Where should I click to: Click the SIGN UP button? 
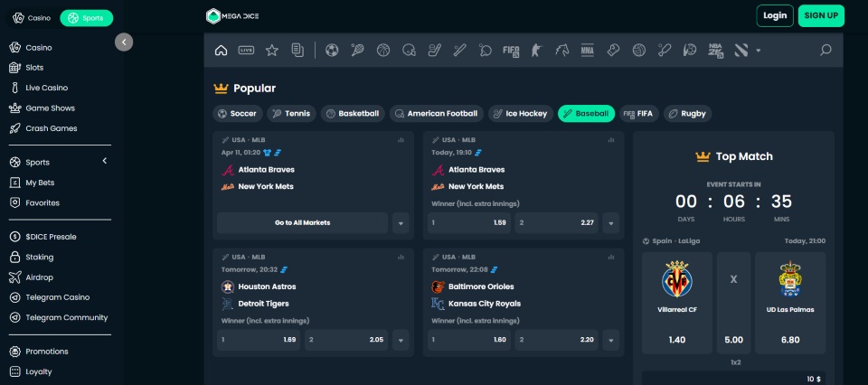pos(821,15)
